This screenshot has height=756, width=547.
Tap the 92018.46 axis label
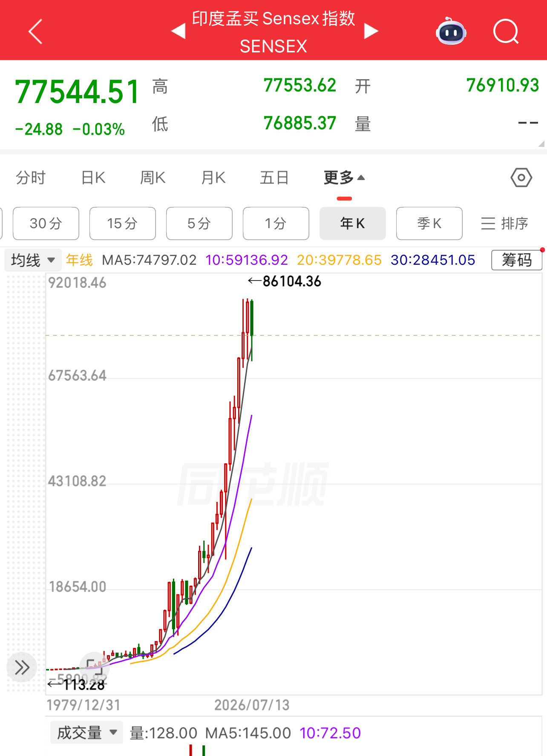(77, 283)
